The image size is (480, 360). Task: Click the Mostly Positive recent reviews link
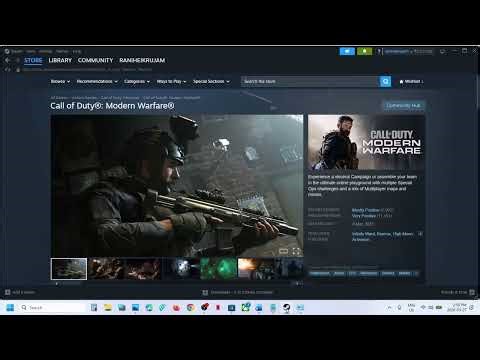point(366,210)
